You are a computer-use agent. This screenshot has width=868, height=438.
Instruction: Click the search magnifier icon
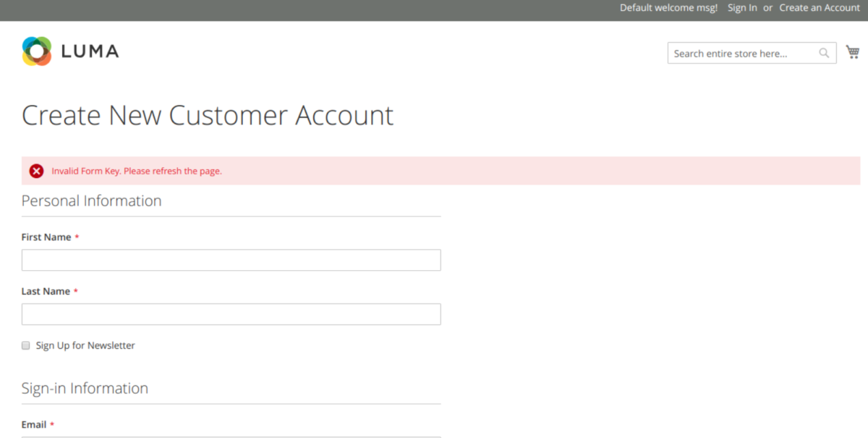[824, 53]
